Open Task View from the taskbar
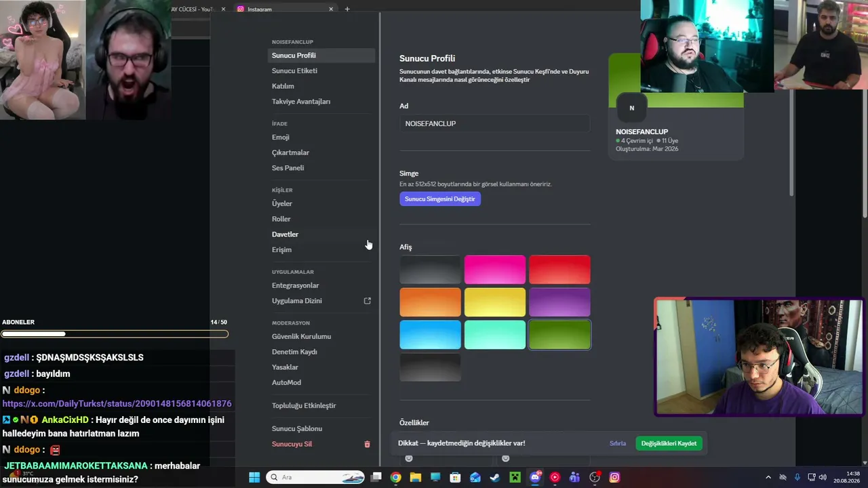 point(376,477)
